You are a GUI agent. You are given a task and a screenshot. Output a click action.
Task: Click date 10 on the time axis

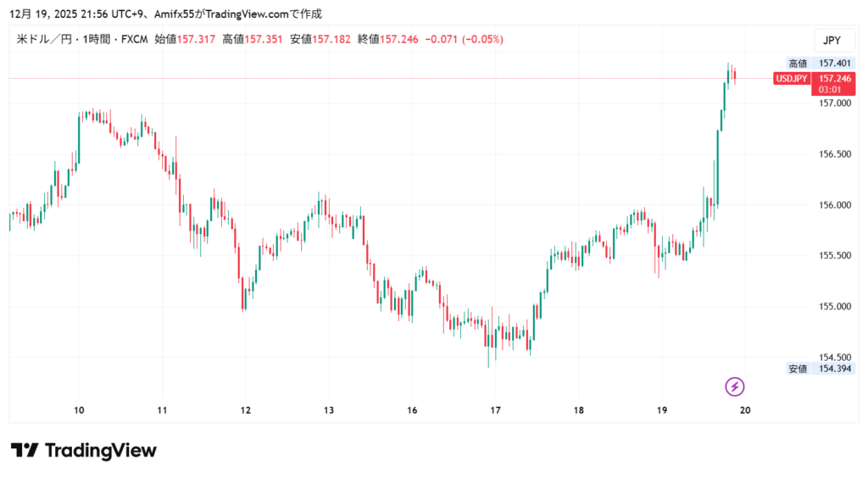point(79,410)
